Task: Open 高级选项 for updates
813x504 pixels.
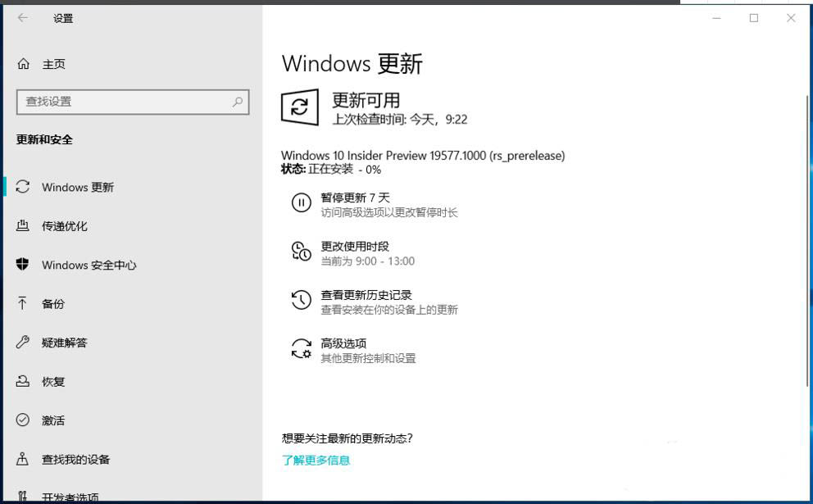Action: click(x=343, y=343)
